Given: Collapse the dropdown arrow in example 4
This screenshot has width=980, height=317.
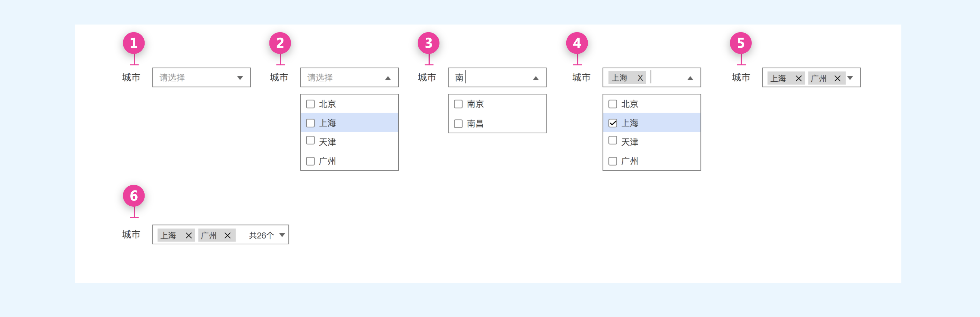Looking at the screenshot, I should click(690, 78).
